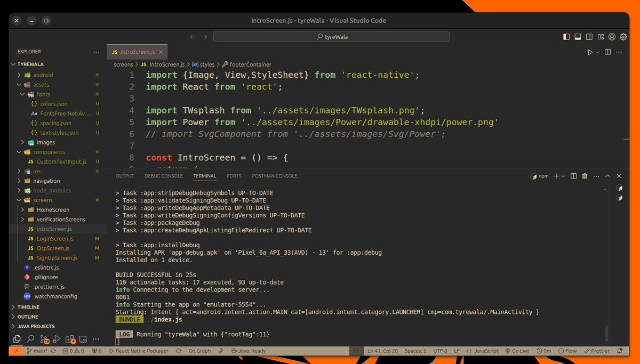Click React Native Packager status button
The height and width of the screenshot is (364, 640).
point(138,351)
